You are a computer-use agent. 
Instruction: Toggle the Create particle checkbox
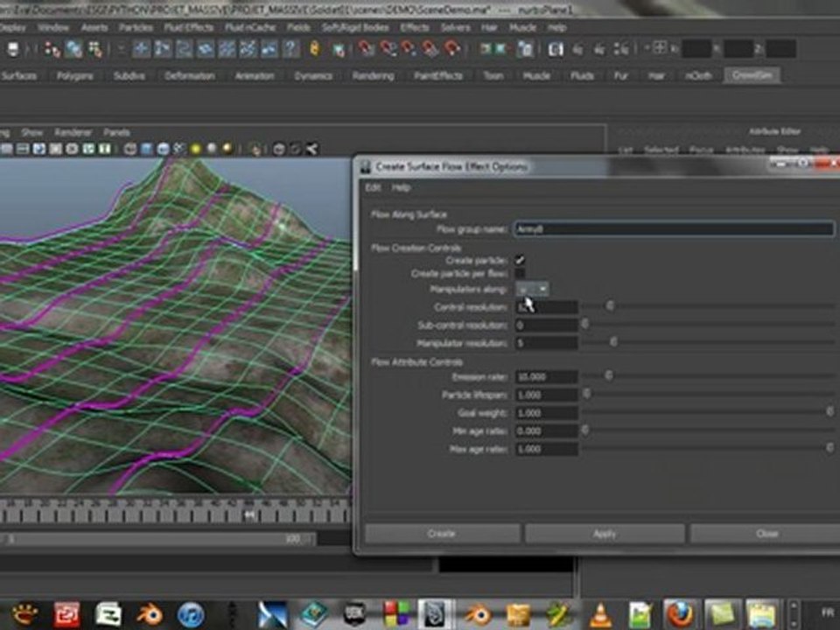point(520,261)
